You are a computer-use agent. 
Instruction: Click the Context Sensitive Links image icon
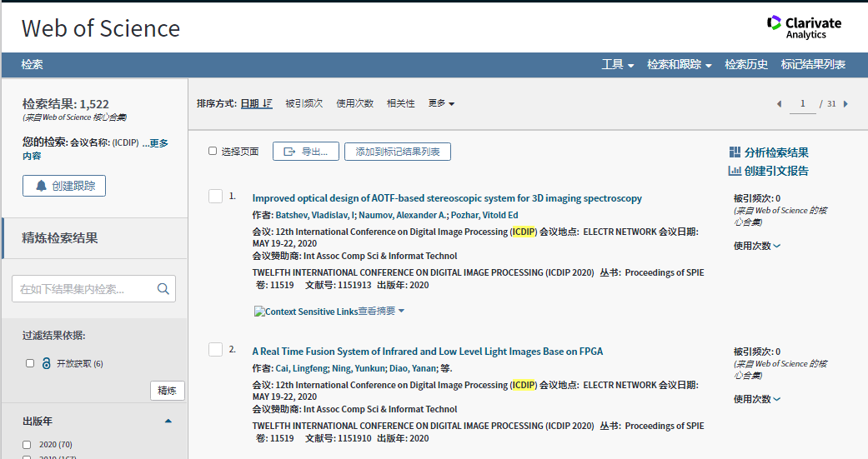[259, 312]
